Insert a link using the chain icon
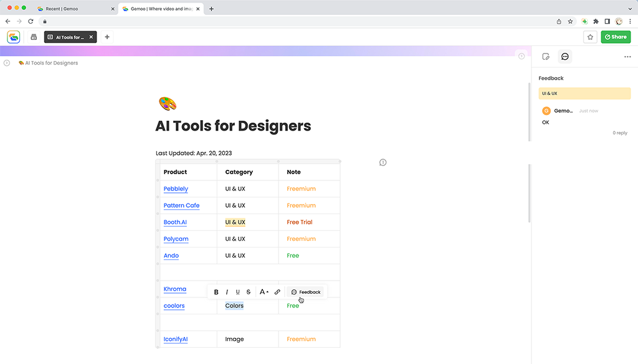 277,292
